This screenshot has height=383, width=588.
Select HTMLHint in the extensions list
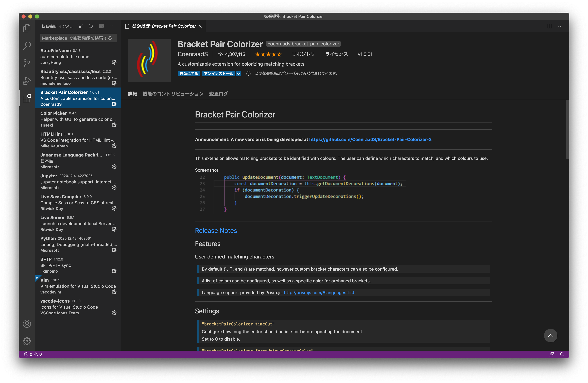(78, 140)
